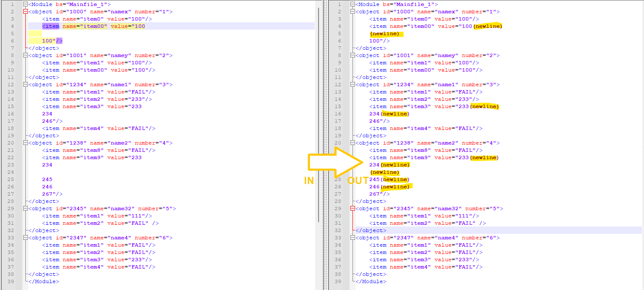Viewport: 644px width, 290px height.
Task: Click item2 value="FAIL" /> line 31 in left pane
Action: coord(100,223)
